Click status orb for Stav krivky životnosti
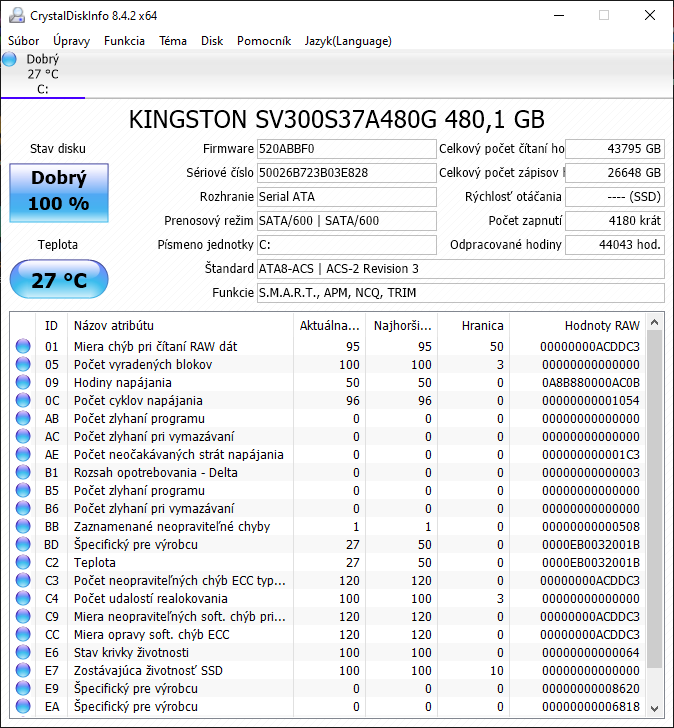674x728 pixels. pos(23,653)
